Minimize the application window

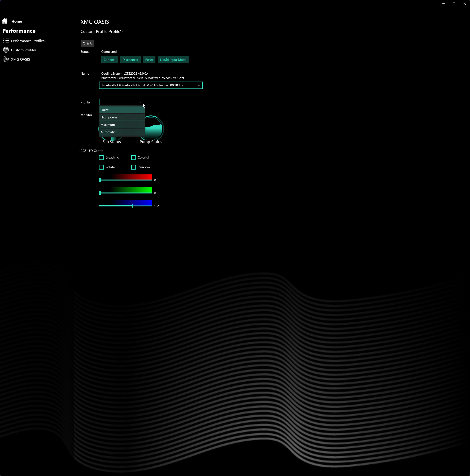click(x=444, y=4)
